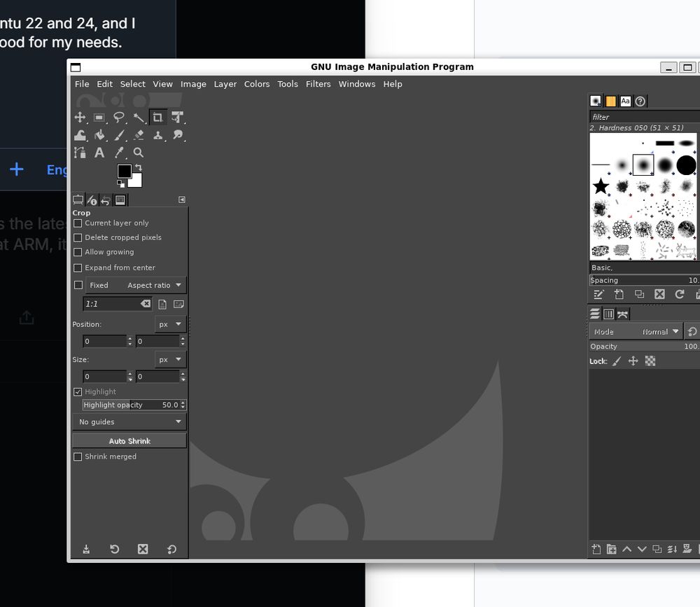Select the Clone stamp tool

click(157, 135)
